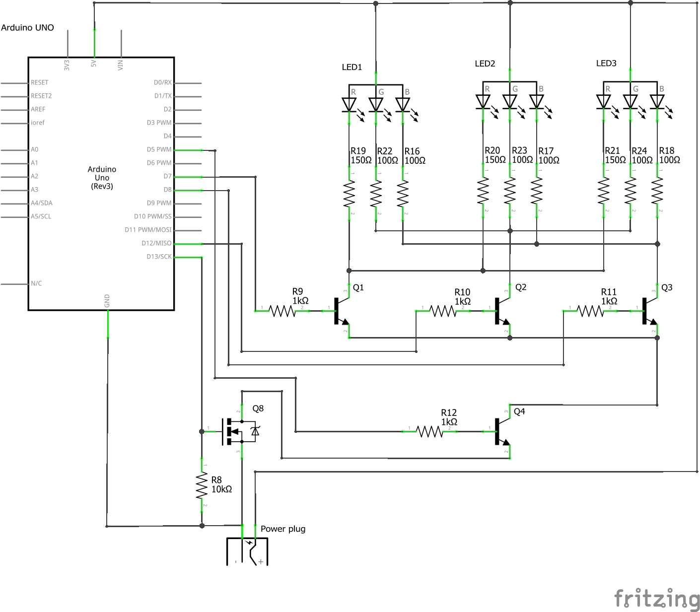Click the D13/SCK pin label
The height and width of the screenshot is (612, 700).
tap(159, 257)
